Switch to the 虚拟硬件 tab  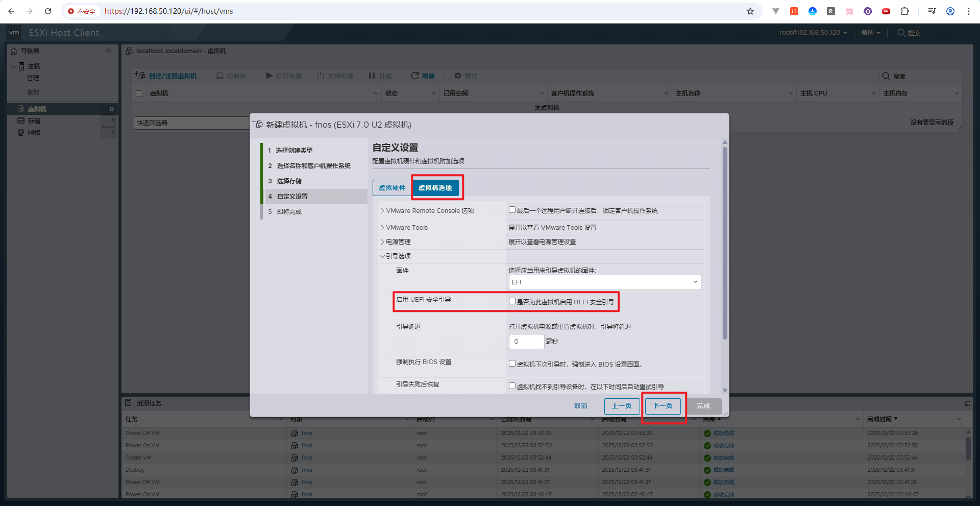392,188
